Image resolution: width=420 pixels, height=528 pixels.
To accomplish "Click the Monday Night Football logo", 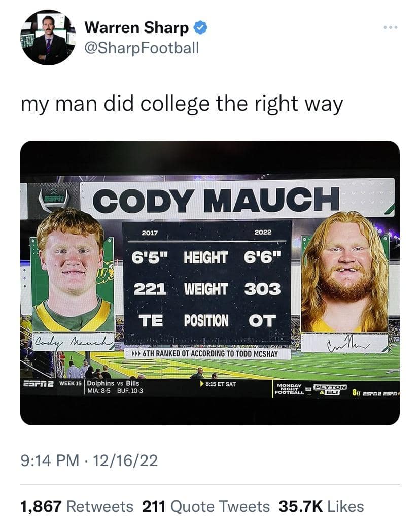I will [289, 389].
